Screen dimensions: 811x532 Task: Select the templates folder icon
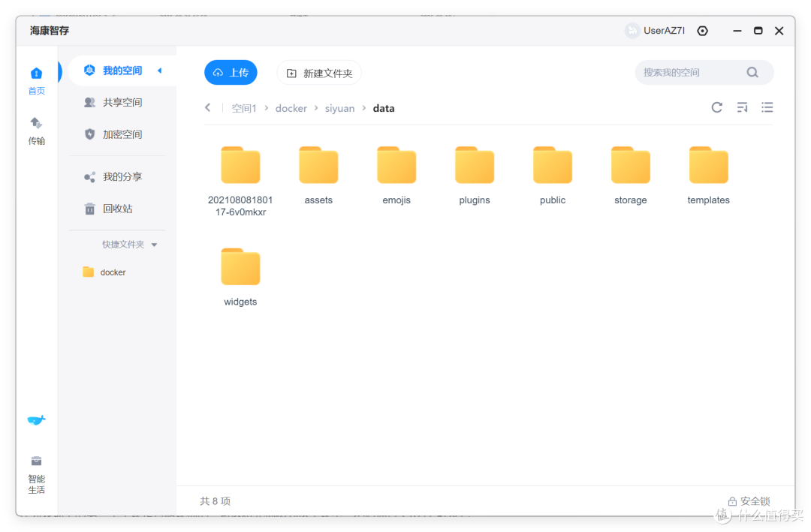709,165
